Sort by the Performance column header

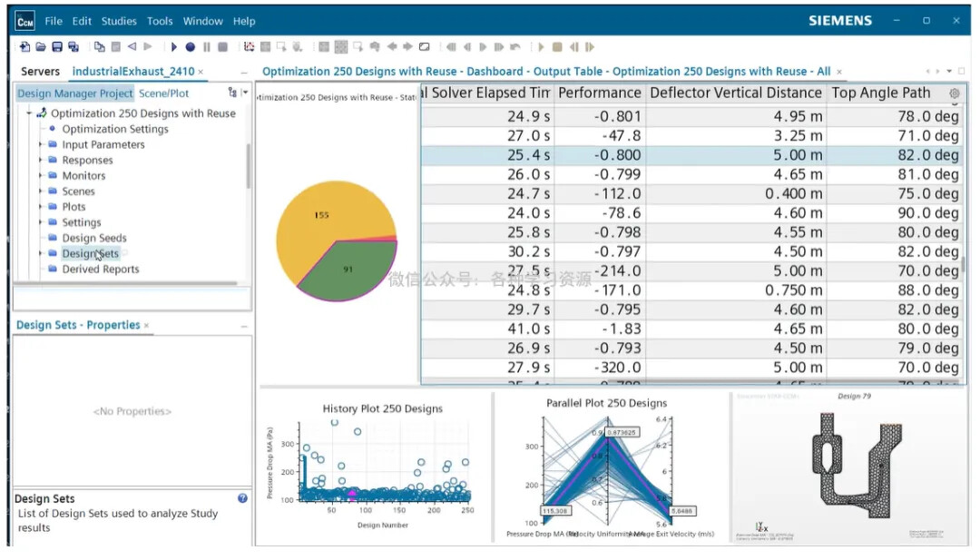(599, 93)
